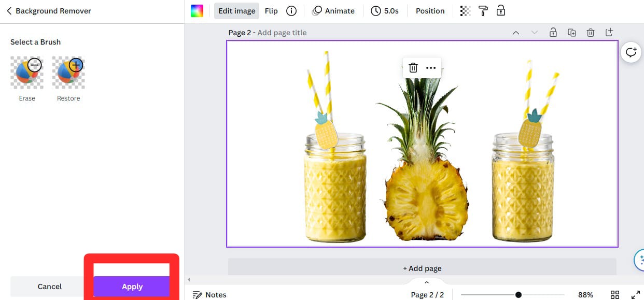Delete Page 2 using the trash icon
644x300 pixels.
(591, 32)
